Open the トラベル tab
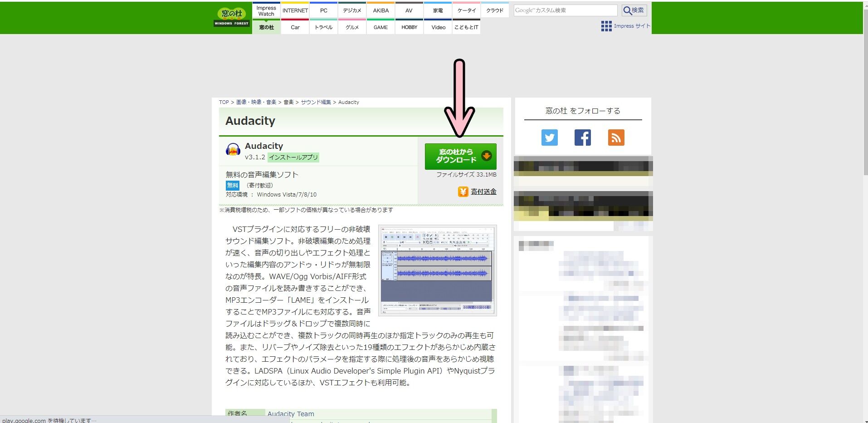 tap(323, 27)
